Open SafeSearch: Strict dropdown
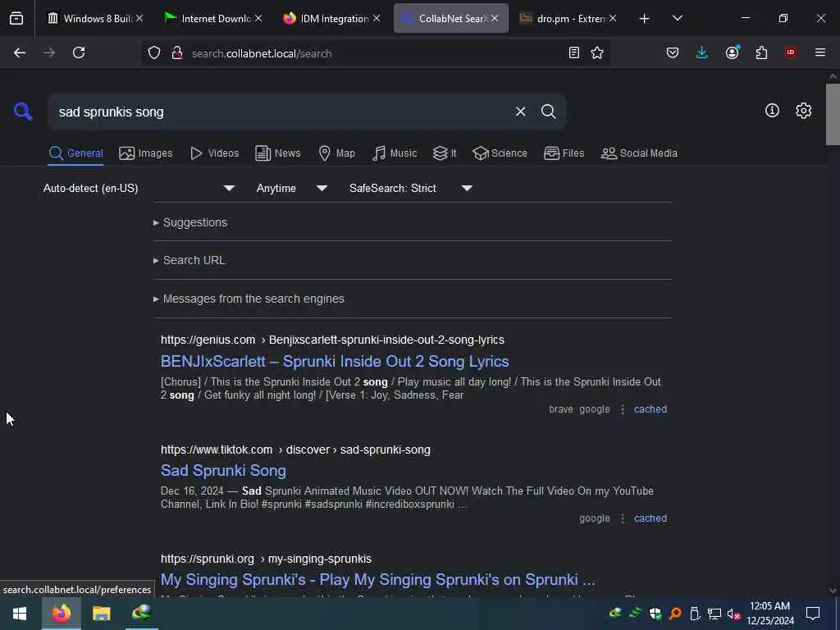840x630 pixels. click(411, 188)
